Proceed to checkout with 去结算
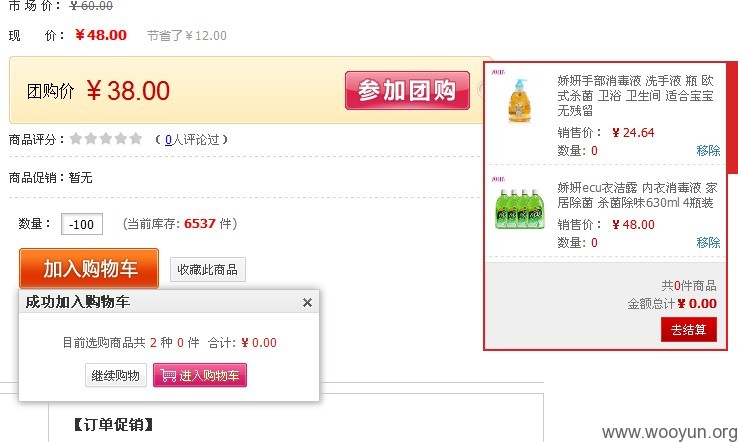 pos(689,329)
